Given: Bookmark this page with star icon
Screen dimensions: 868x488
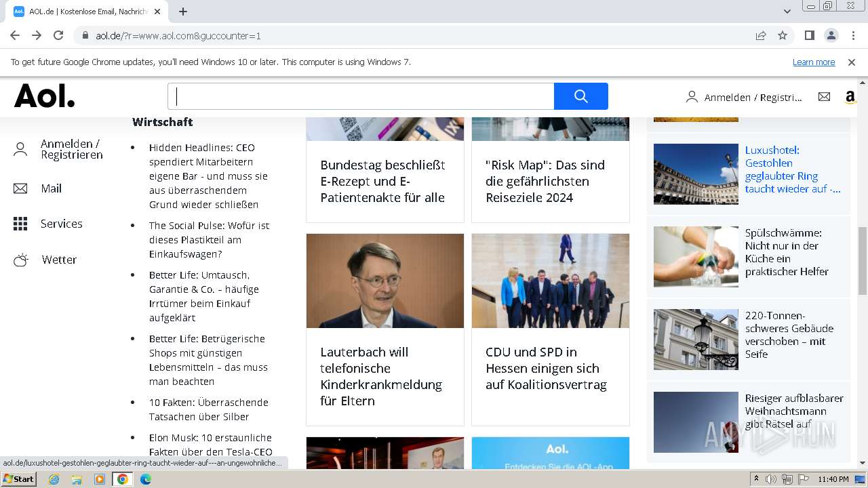Looking at the screenshot, I should click(x=783, y=35).
